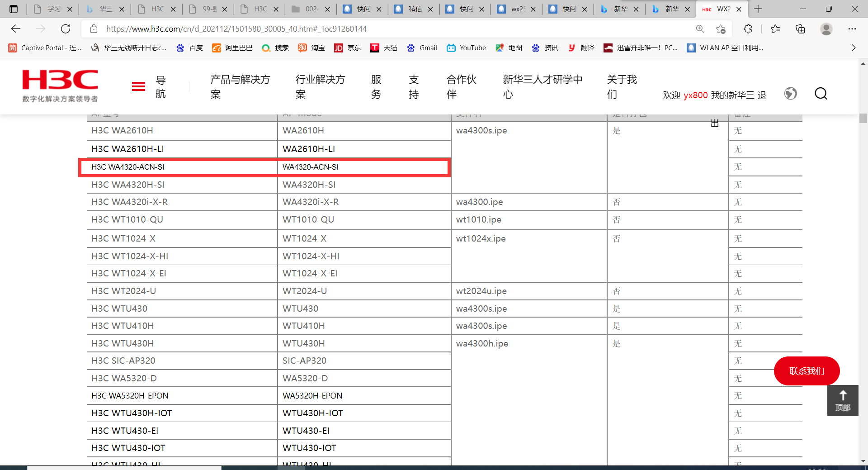Open the 服务 menu
Image resolution: width=868 pixels, height=470 pixels.
[x=376, y=86]
